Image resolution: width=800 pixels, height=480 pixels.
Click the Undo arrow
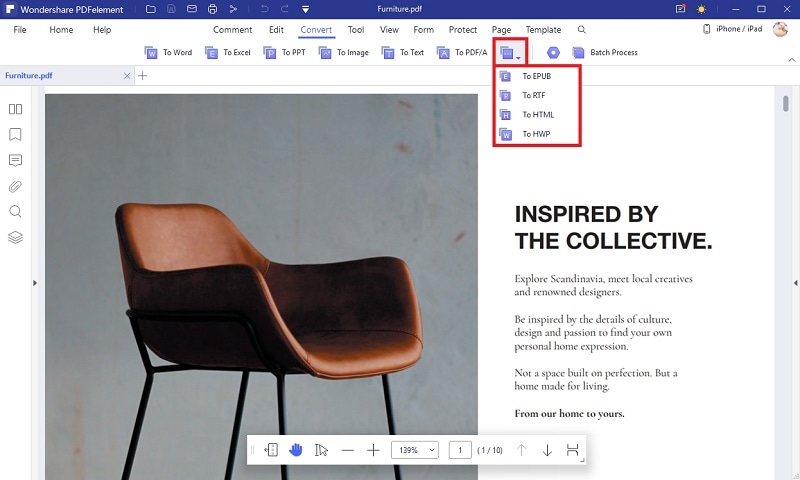pos(264,9)
